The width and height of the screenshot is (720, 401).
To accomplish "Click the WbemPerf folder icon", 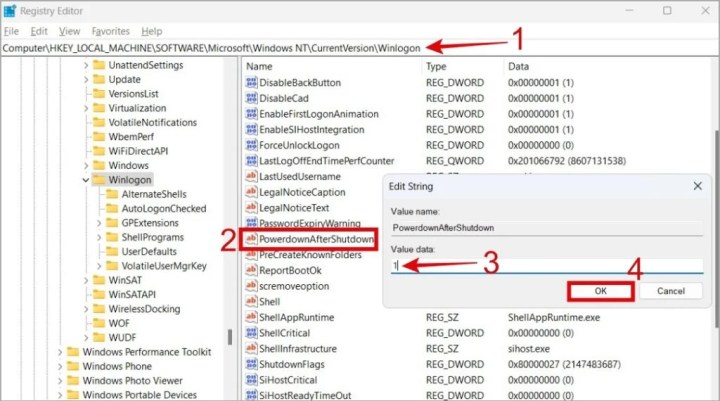I will 99,136.
